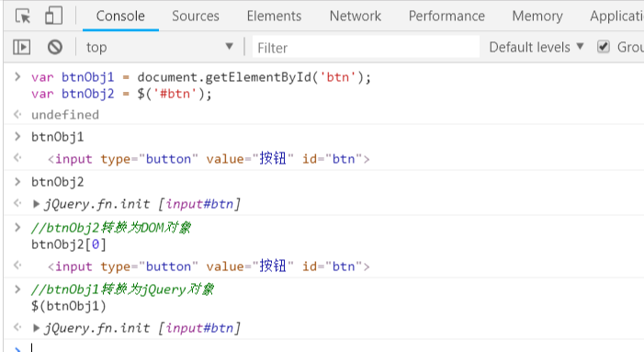Viewport: 644px width, 352px height.
Task: Expand the last jQuery.fn.init [input#btn] result
Action: [x=36, y=328]
